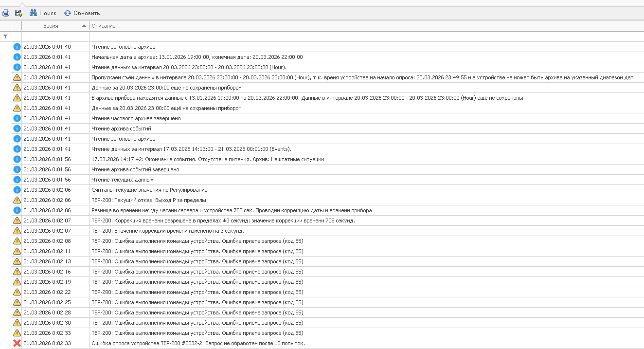Select the 'Начальная дата в архиве' row

point(197,57)
